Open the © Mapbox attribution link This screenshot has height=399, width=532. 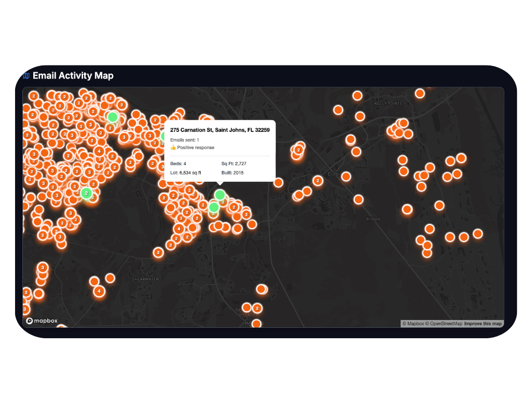tap(413, 324)
